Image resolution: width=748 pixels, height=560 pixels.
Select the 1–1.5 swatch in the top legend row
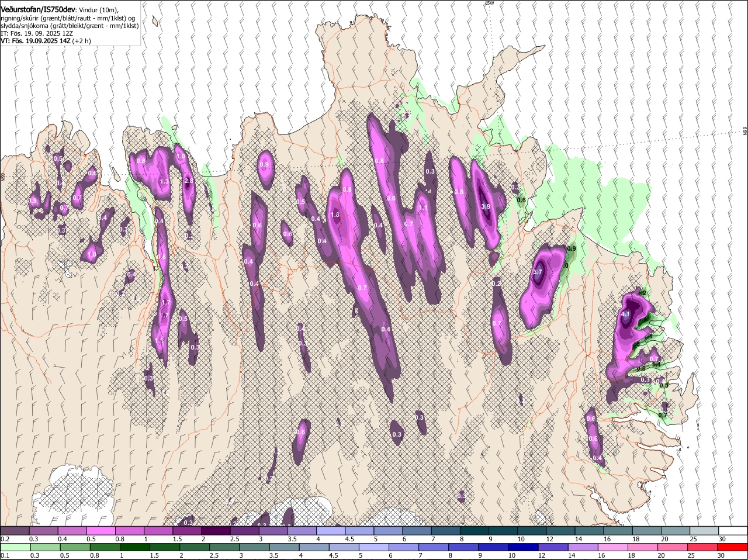158,531
